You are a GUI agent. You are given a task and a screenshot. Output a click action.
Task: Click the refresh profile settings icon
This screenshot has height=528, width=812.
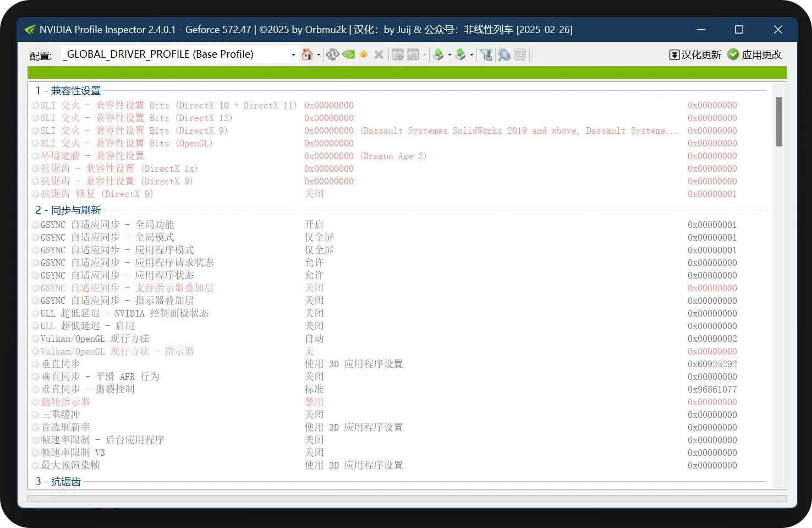coord(332,55)
